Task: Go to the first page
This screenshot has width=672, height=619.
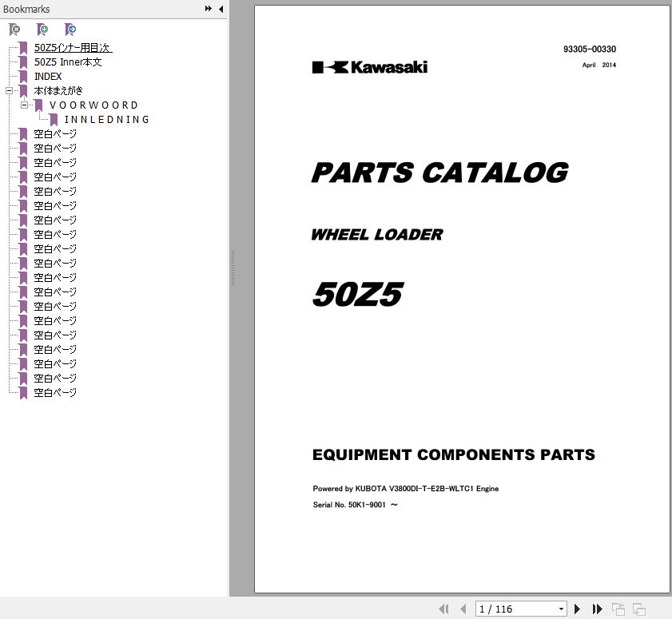Action: pos(444,609)
